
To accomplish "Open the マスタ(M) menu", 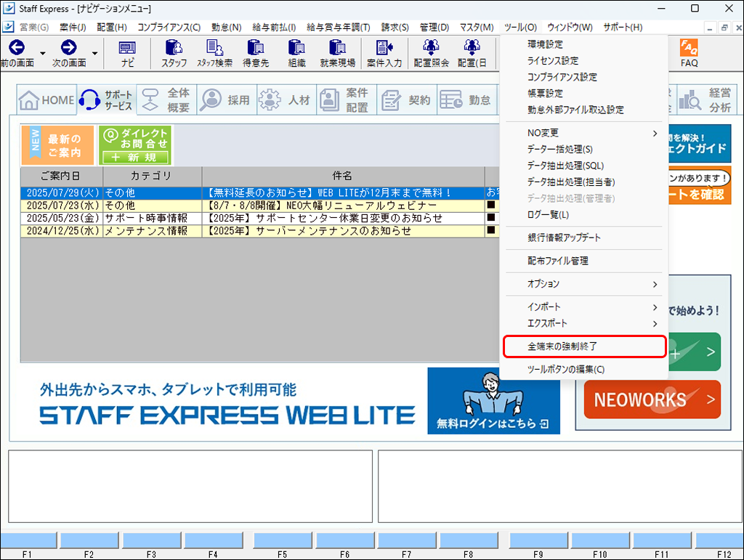I will click(477, 28).
